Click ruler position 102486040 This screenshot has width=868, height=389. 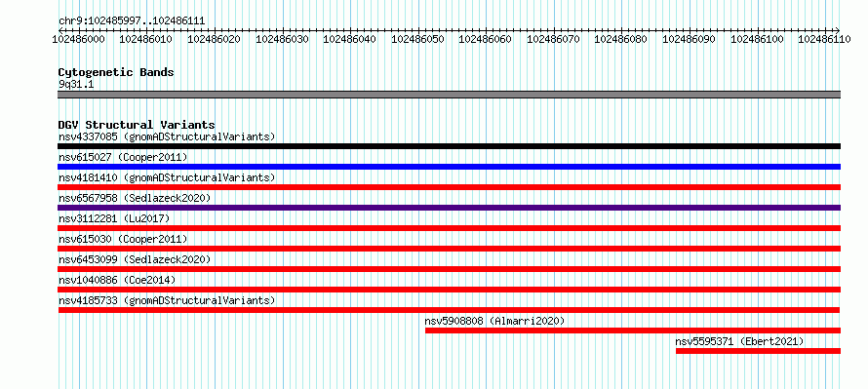click(349, 39)
